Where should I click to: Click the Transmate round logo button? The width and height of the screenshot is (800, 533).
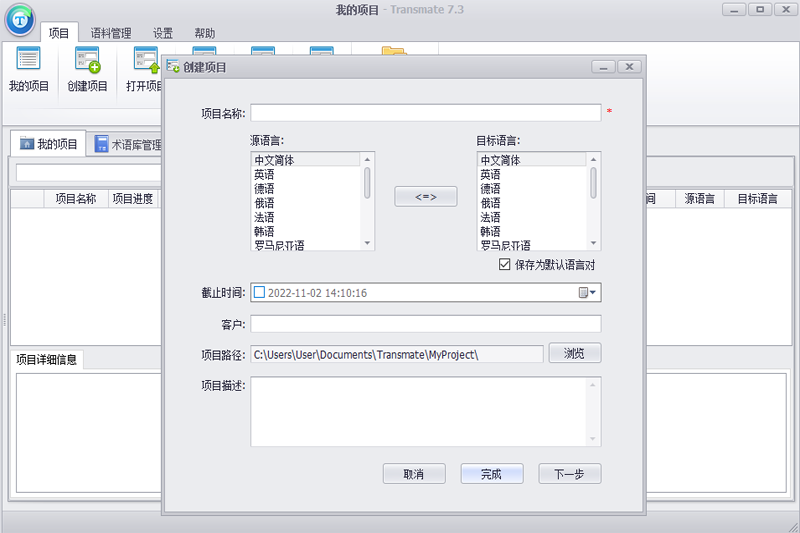click(20, 20)
